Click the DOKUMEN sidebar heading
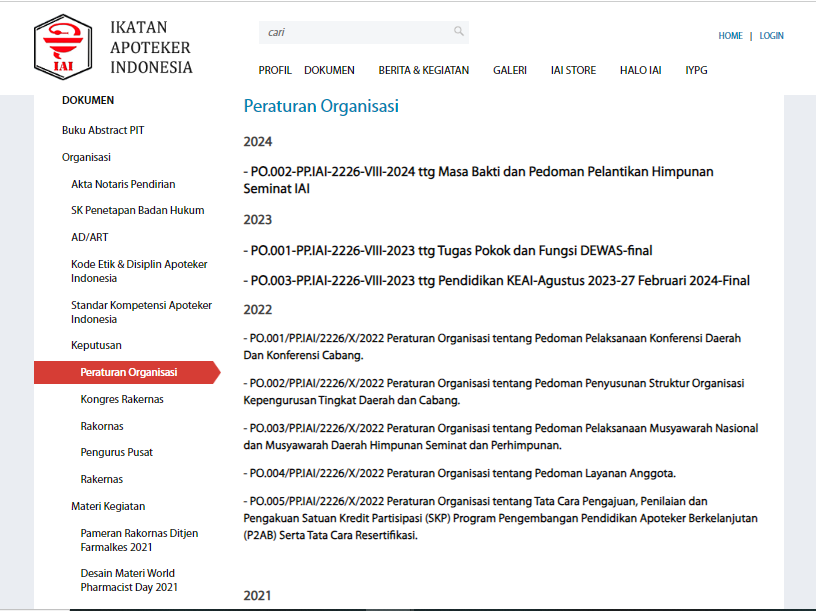This screenshot has height=611, width=816. [x=88, y=100]
